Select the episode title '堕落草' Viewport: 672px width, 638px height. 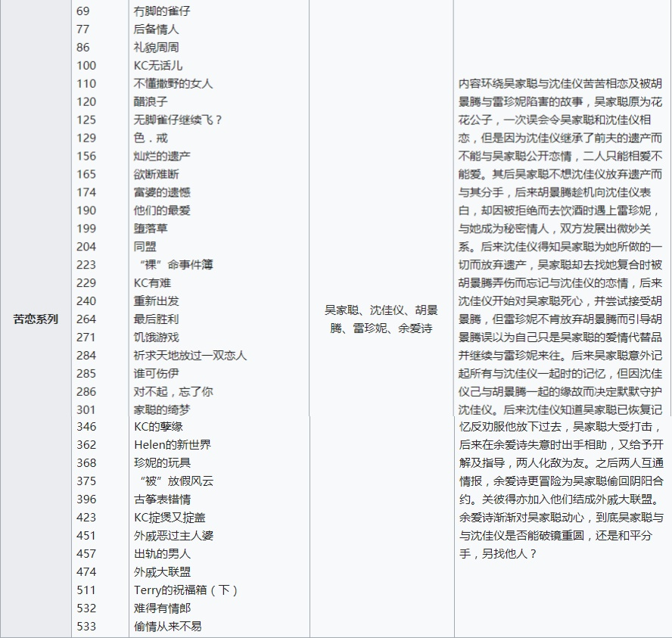tap(151, 229)
